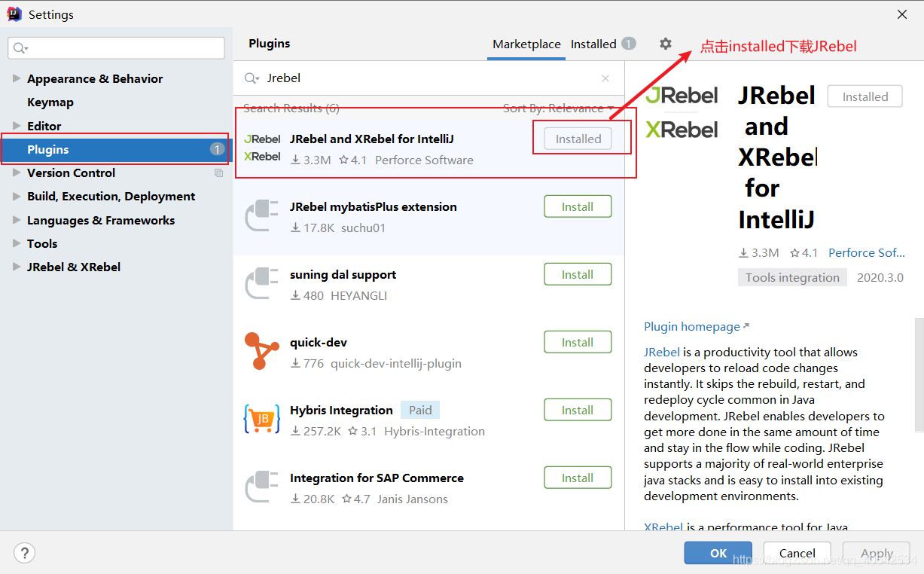Select Hybris Integration title
Viewport: 924px width, 574px height.
click(341, 410)
